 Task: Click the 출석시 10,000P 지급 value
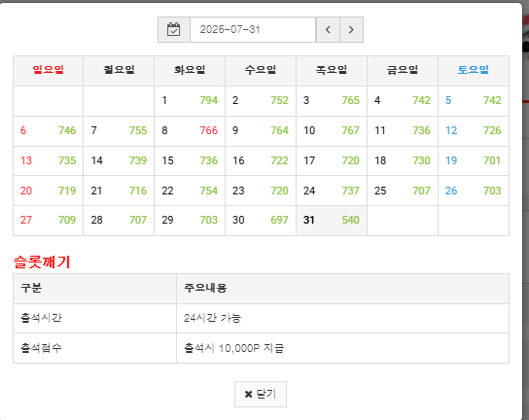(233, 348)
